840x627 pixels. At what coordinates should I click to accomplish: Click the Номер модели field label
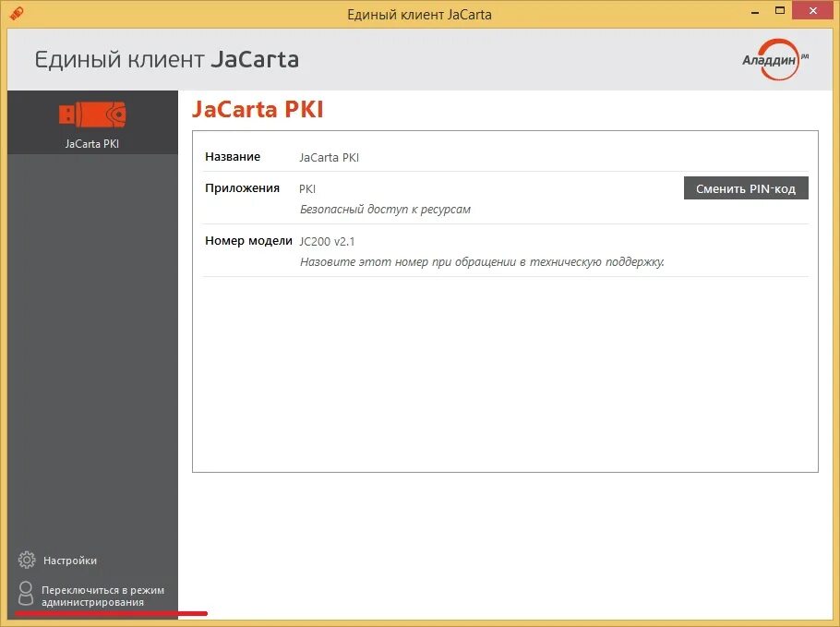[x=248, y=241]
